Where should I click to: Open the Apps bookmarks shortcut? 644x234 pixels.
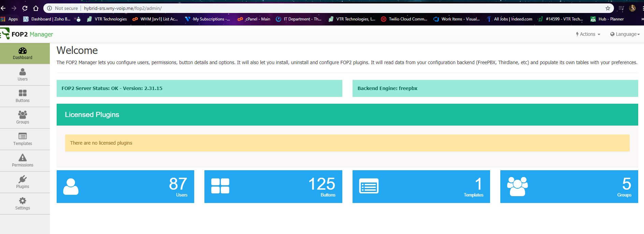click(10, 19)
